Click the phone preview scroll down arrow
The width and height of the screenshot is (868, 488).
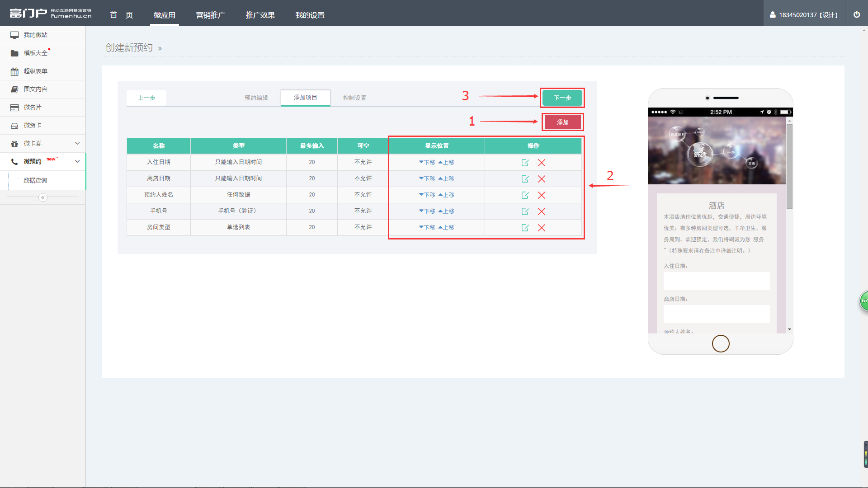pos(789,329)
